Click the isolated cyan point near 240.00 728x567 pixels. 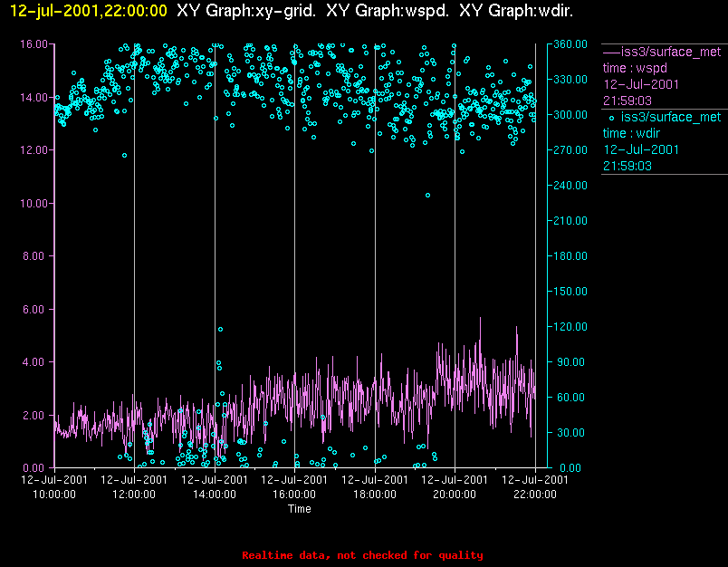(428, 195)
